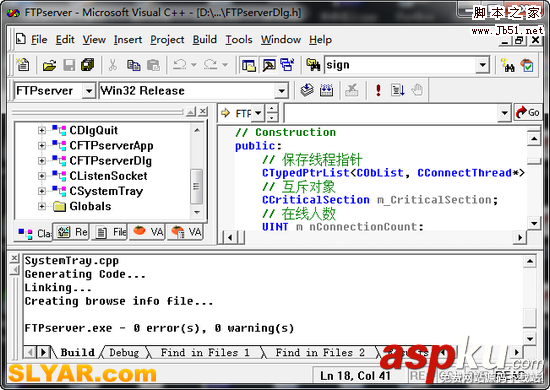The image size is (550, 390).
Task: Open the WizardBar members dropdown arrow
Action: [504, 113]
